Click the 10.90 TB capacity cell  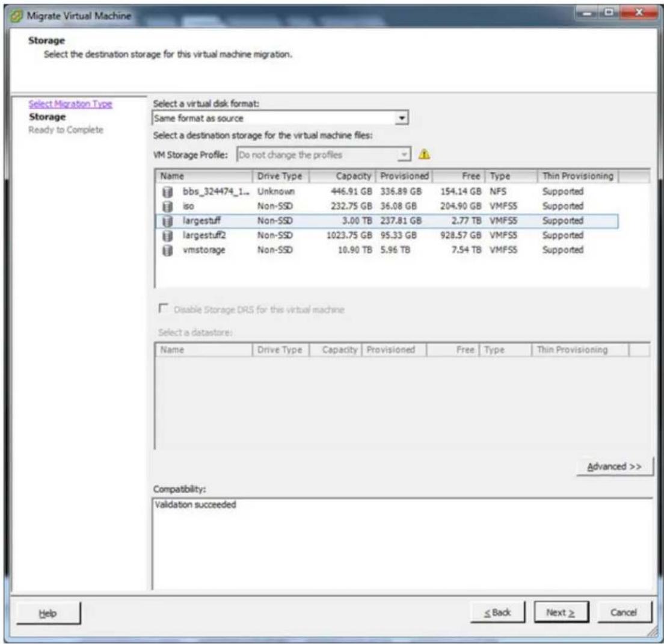pyautogui.click(x=355, y=250)
